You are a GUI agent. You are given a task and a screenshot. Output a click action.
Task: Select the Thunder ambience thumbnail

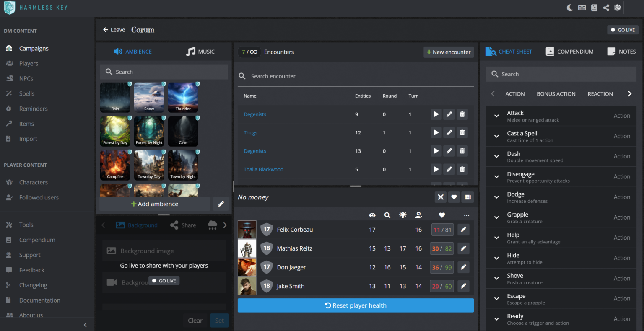(183, 98)
